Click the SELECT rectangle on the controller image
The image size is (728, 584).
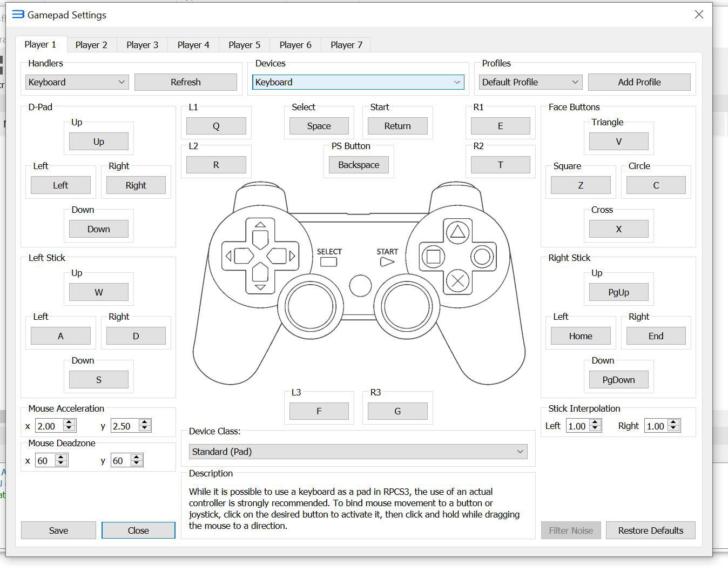click(x=328, y=262)
